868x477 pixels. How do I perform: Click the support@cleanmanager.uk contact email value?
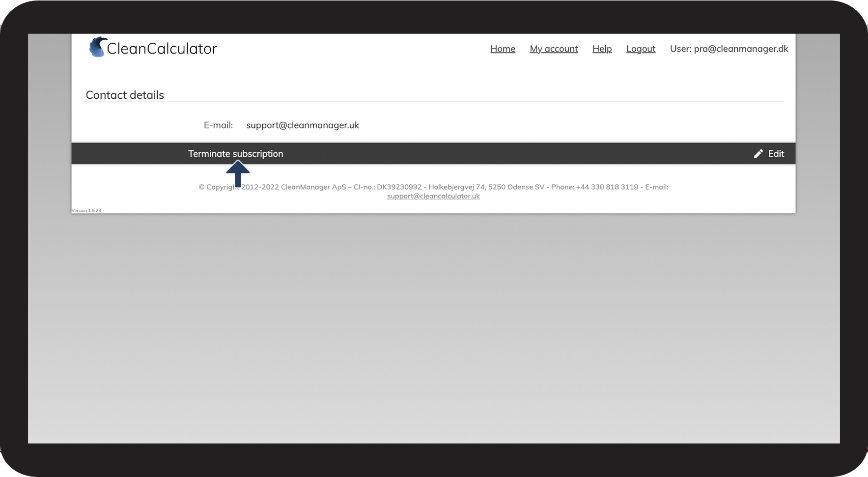pos(303,125)
